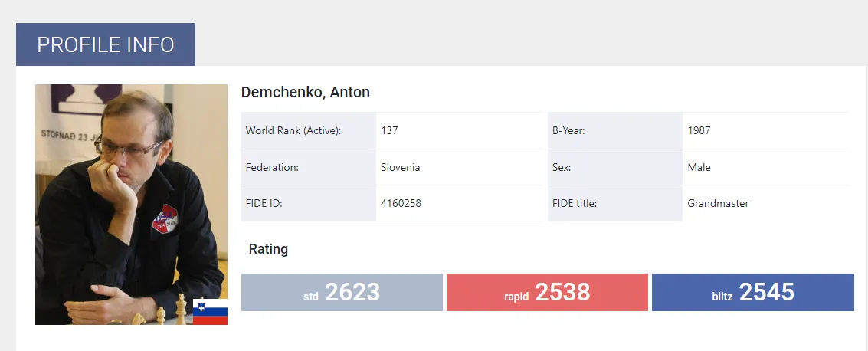Click the FIDE ID label cell
The width and height of the screenshot is (868, 351).
point(265,204)
